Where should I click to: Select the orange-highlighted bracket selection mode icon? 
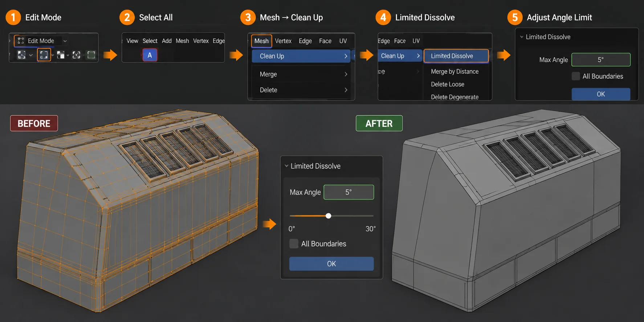tap(44, 55)
